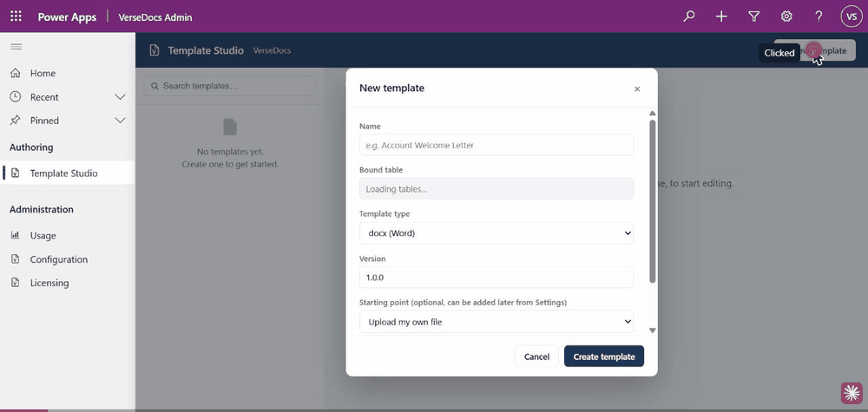Click the Search templates box
This screenshot has height=412, width=868.
(230, 86)
